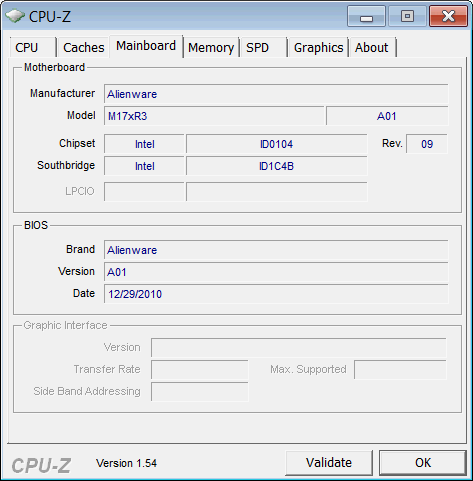473x481 pixels.
Task: Open the About tab
Action: [372, 47]
